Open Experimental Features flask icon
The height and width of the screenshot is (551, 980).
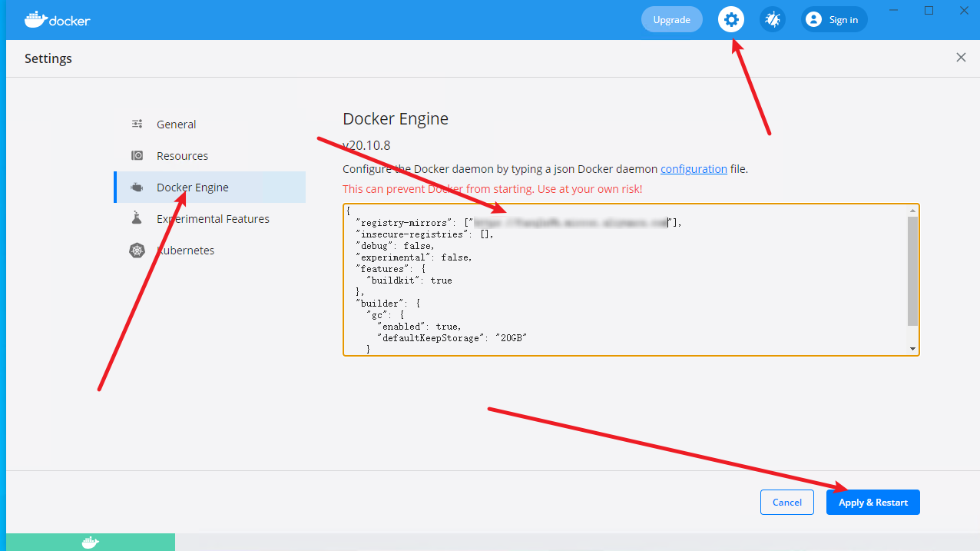(137, 219)
